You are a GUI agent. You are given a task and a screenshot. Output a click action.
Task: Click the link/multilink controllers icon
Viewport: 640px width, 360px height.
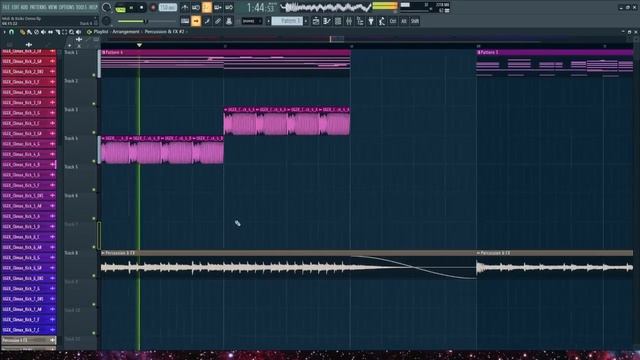click(207, 21)
